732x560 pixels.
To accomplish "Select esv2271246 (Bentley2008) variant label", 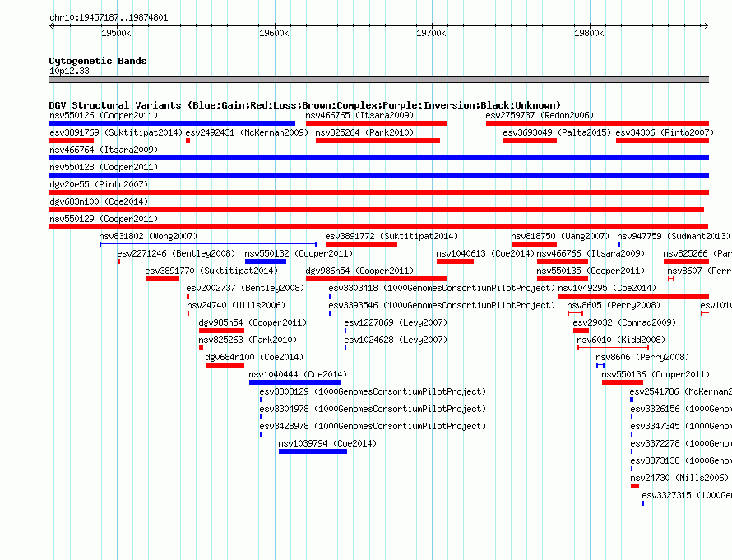I will [x=176, y=253].
